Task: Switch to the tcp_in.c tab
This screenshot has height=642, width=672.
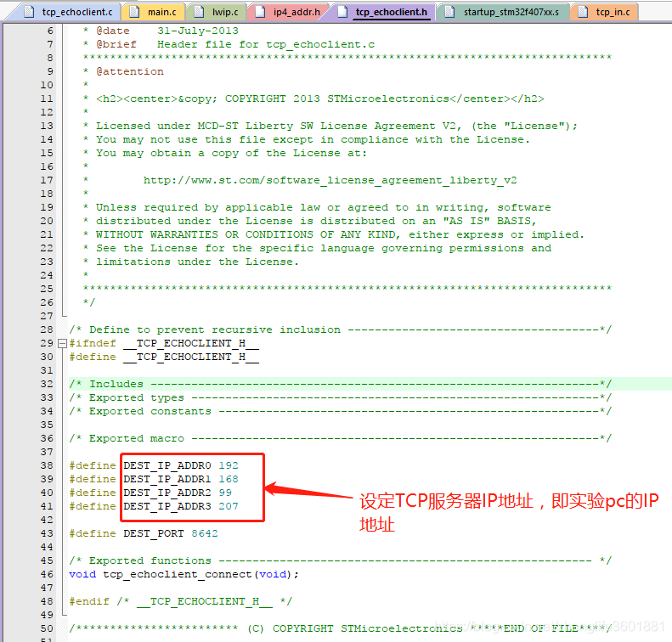Action: click(x=604, y=12)
